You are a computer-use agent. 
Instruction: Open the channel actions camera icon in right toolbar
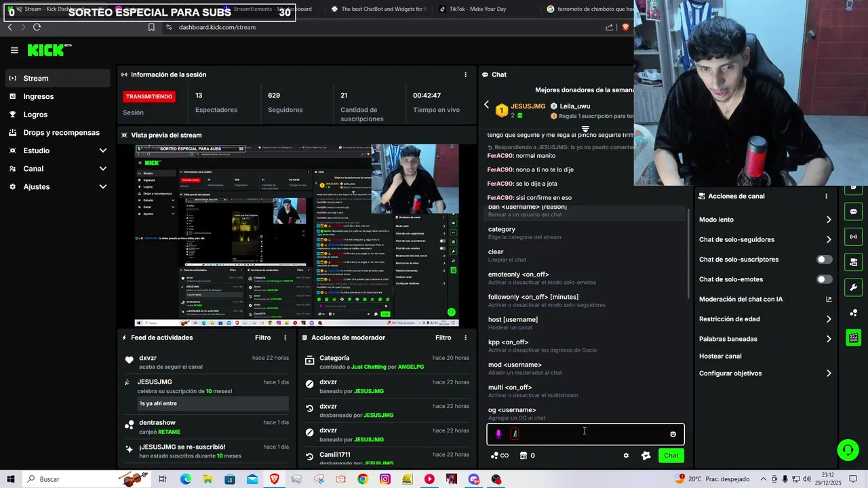click(853, 262)
